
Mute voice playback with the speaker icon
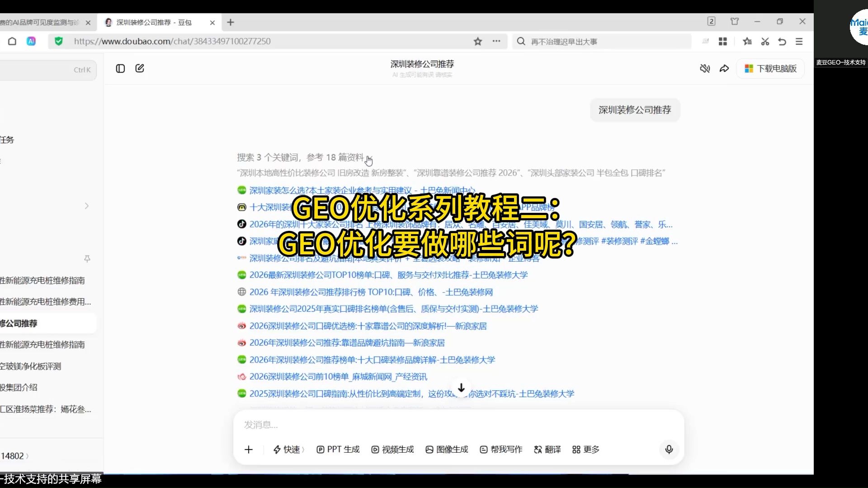[x=705, y=69]
